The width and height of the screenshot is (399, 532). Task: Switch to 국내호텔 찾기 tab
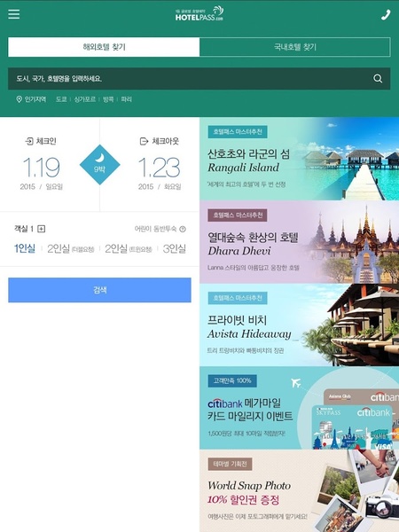(x=295, y=47)
